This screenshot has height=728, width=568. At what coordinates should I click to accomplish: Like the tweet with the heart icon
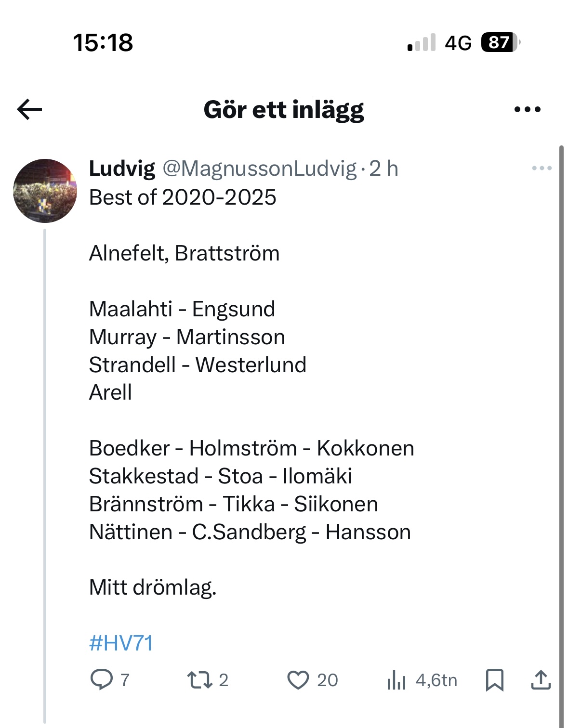[x=298, y=680]
